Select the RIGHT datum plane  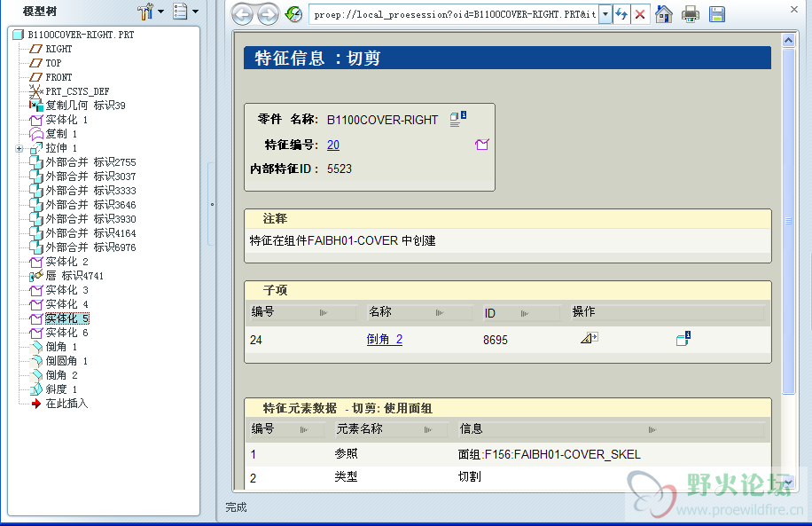pyautogui.click(x=59, y=49)
